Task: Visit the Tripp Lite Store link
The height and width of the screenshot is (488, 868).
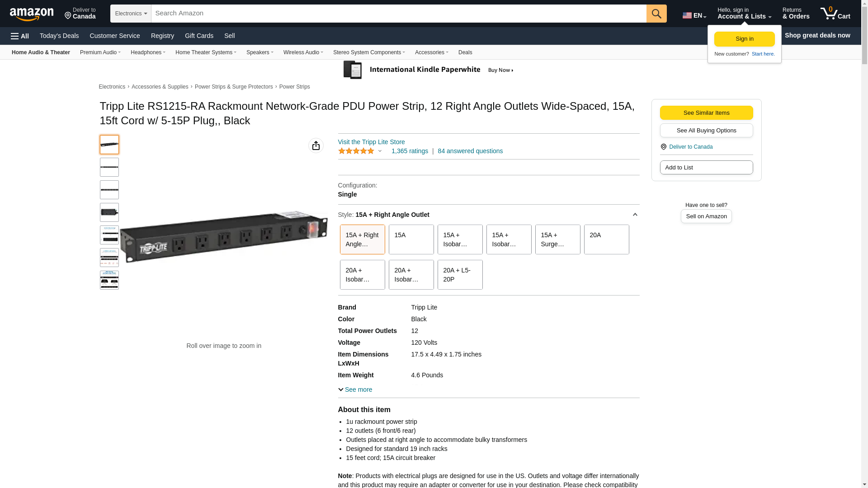Action: pos(371,142)
